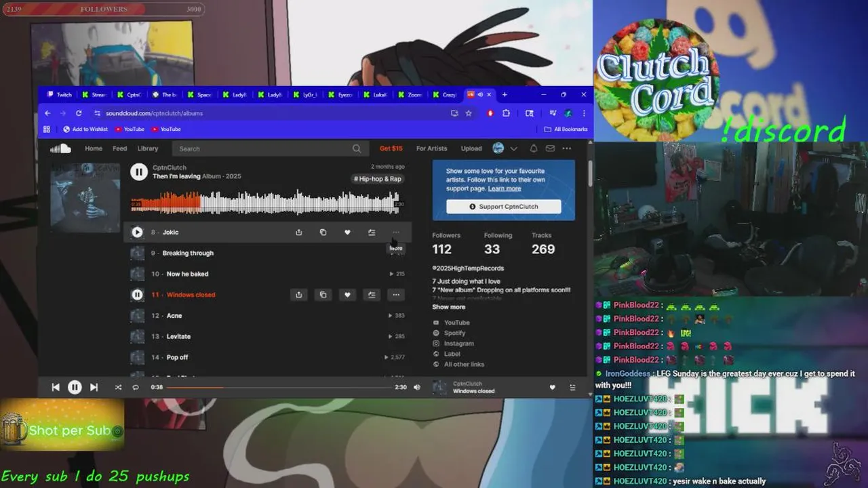868x488 pixels.
Task: Open Add to Wishlist bookmark
Action: click(x=85, y=129)
